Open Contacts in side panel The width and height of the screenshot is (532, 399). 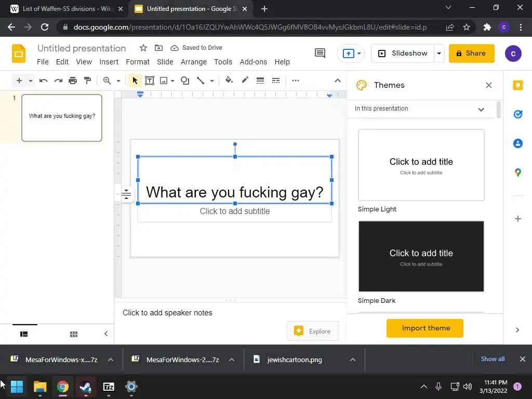(x=518, y=143)
